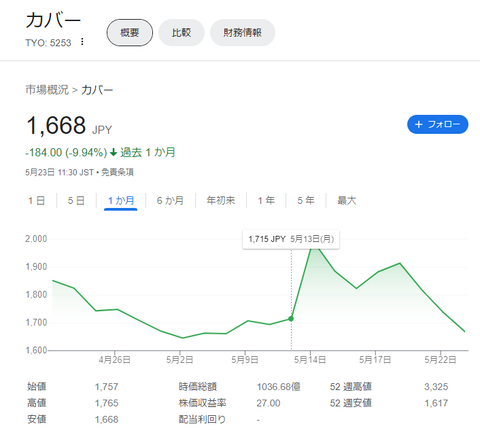Viewport: 480px width, 439px height.
Task: Click the 5月22日 axis label
Action: pos(440,360)
